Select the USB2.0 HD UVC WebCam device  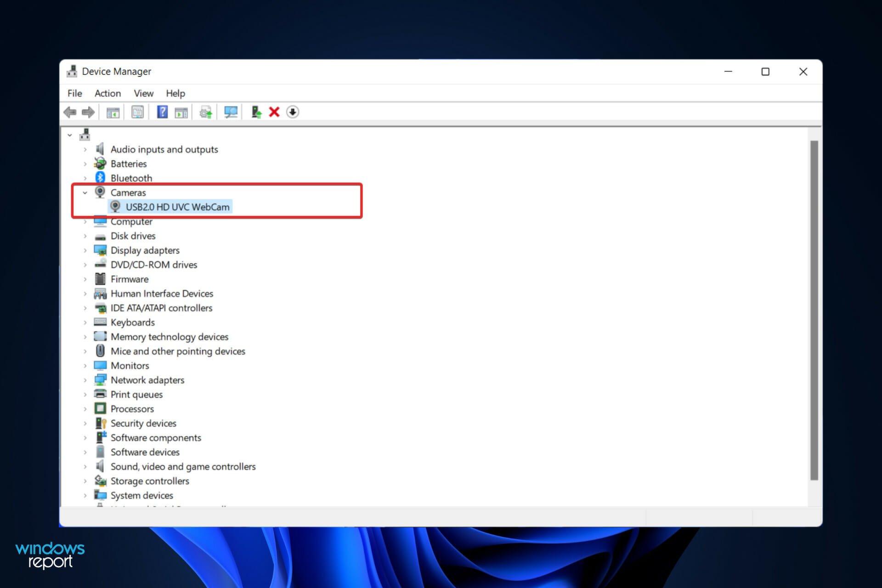(x=176, y=207)
